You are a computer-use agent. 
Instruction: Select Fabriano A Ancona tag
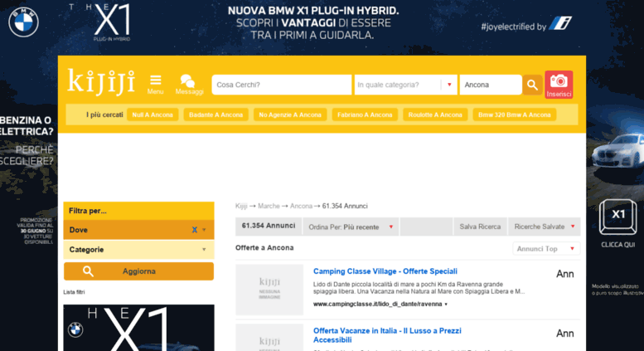[365, 115]
